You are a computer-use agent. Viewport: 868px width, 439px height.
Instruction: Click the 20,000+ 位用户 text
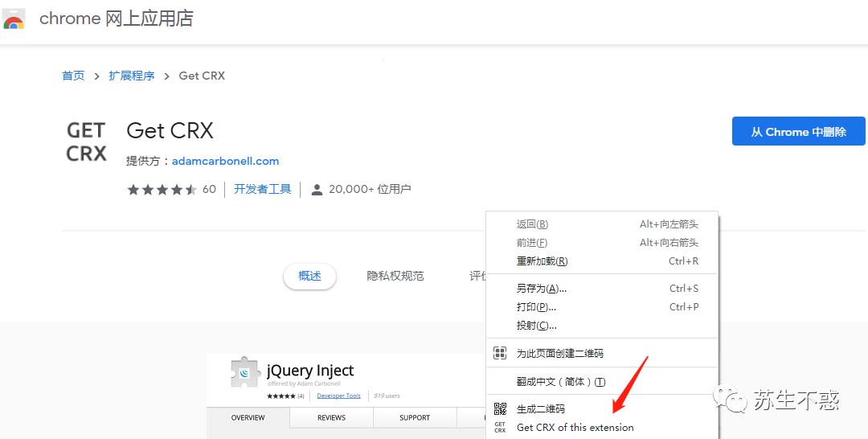coord(370,189)
